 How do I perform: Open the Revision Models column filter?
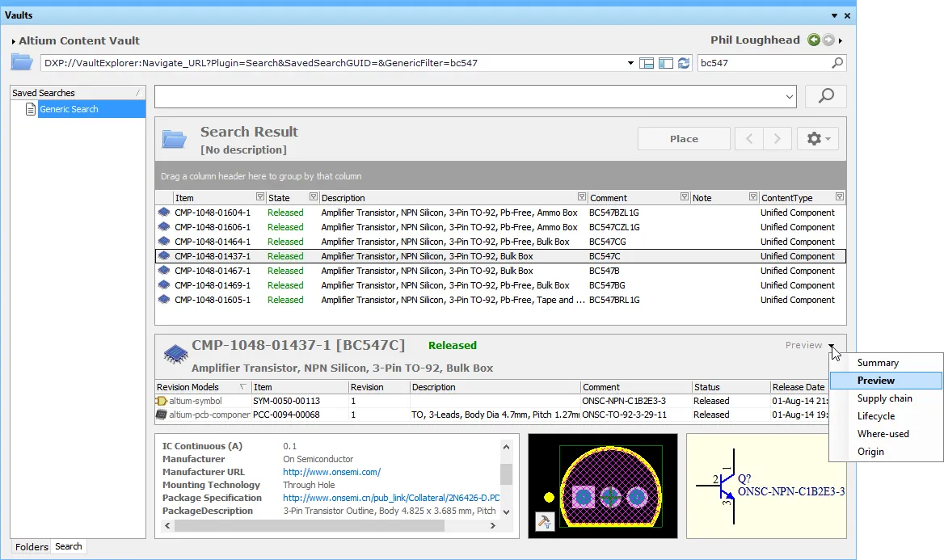pyautogui.click(x=242, y=386)
